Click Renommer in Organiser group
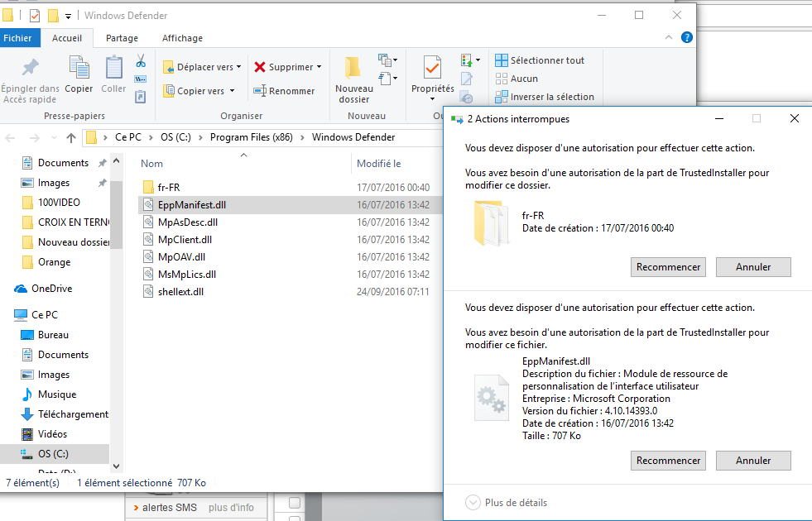Screen dimensions: 812x521 (284, 91)
